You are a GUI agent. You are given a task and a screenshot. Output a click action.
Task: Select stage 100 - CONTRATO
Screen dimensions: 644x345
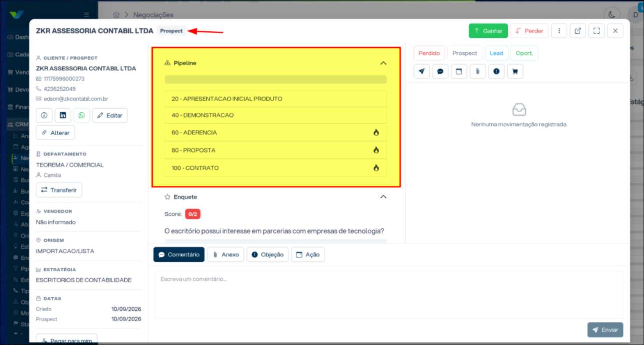276,168
